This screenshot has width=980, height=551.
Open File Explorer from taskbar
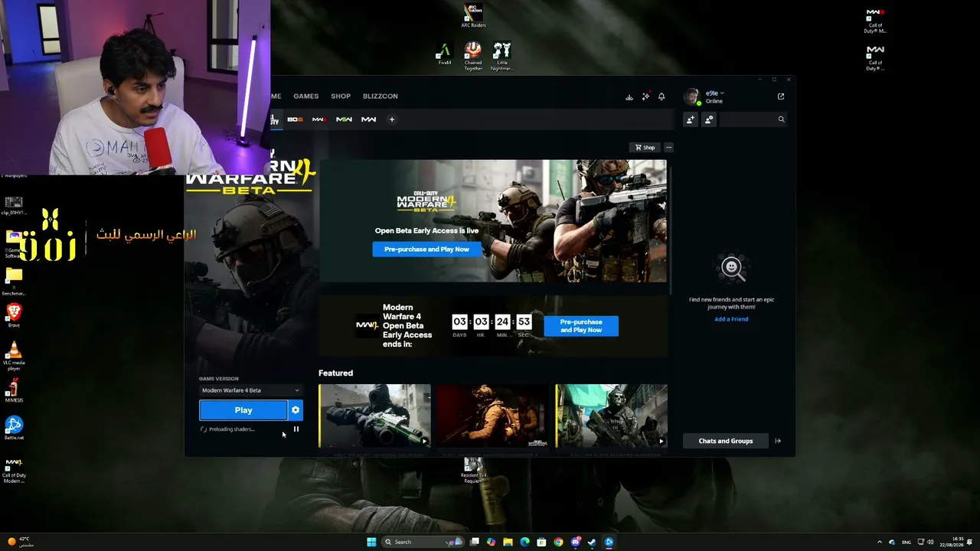click(x=508, y=542)
